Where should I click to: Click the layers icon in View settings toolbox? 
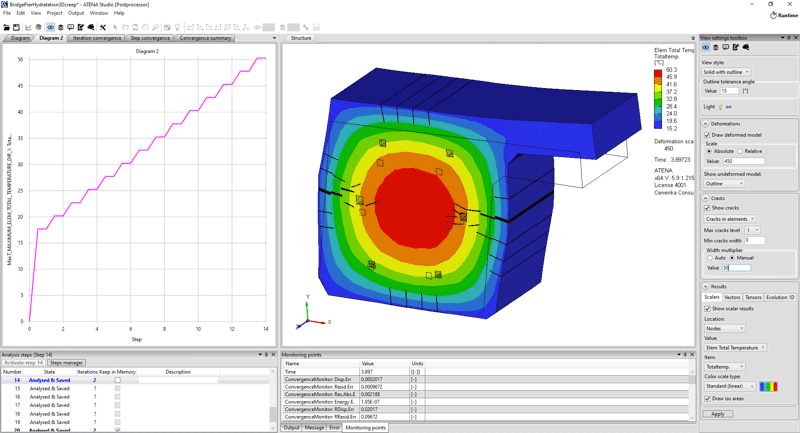(x=716, y=47)
